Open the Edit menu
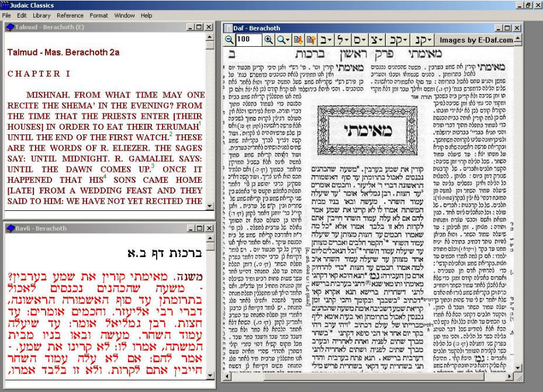 22,15
